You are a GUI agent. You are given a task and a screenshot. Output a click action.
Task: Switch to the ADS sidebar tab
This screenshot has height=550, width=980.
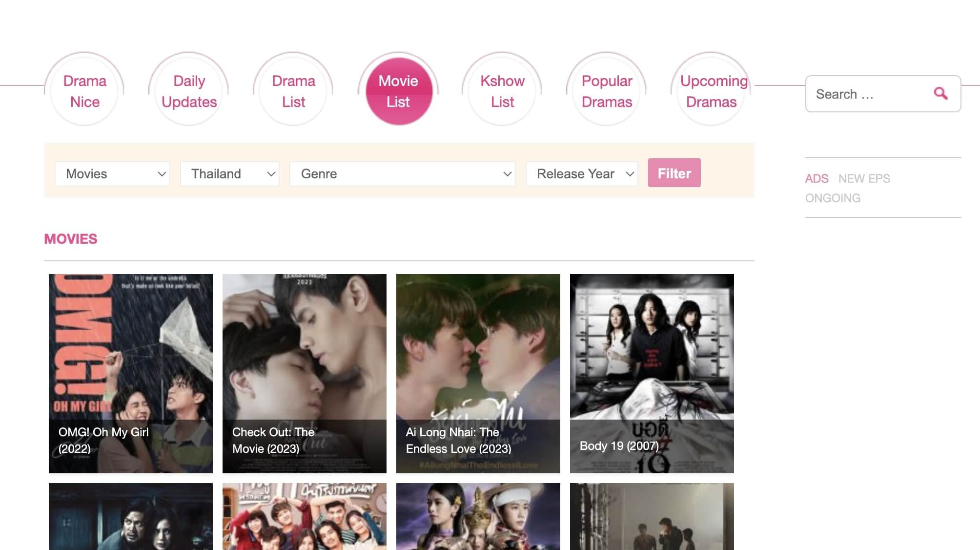pos(817,179)
